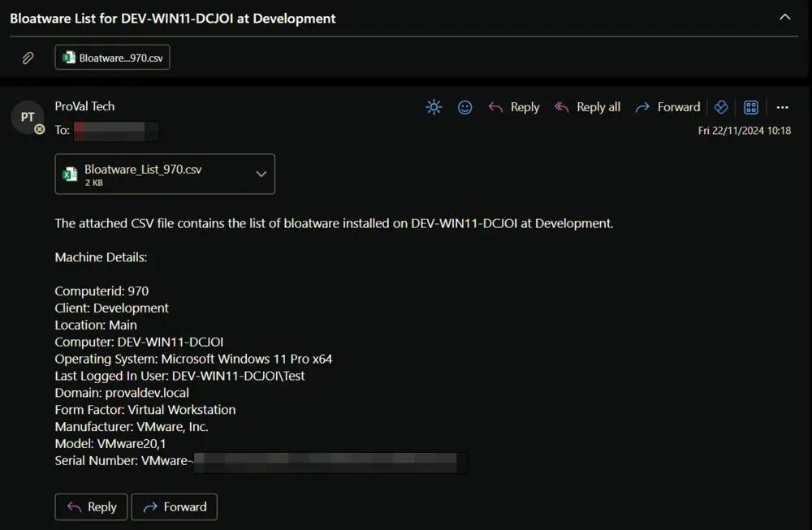Viewport: 812px width, 530px height.
Task: Click the text Computerid: 970
Action: tap(101, 291)
